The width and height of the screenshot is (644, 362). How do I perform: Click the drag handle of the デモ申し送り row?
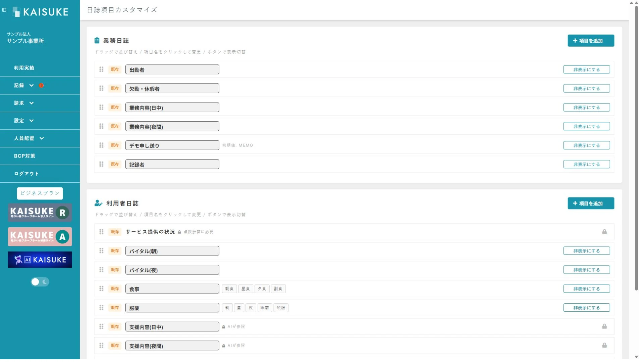tap(101, 145)
